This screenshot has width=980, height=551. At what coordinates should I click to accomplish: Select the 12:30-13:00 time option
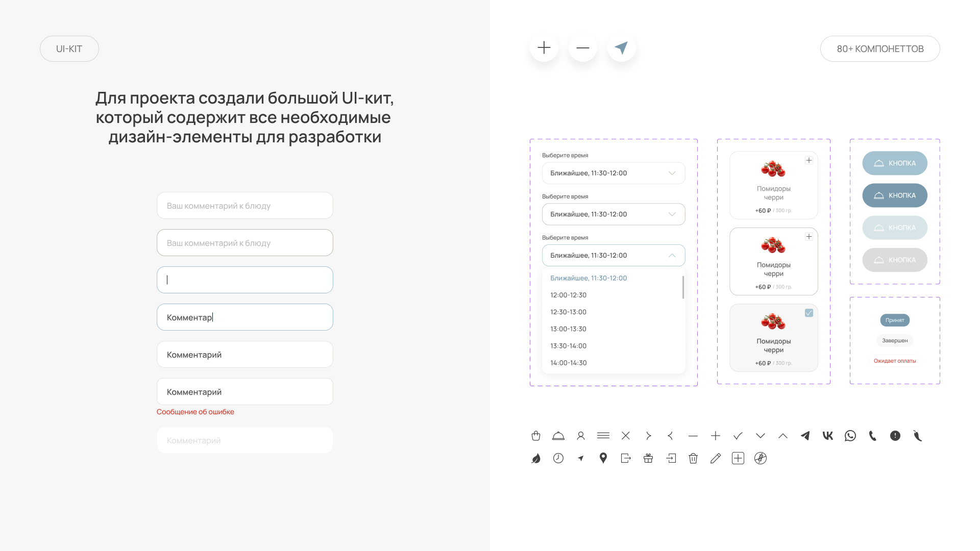(x=568, y=312)
